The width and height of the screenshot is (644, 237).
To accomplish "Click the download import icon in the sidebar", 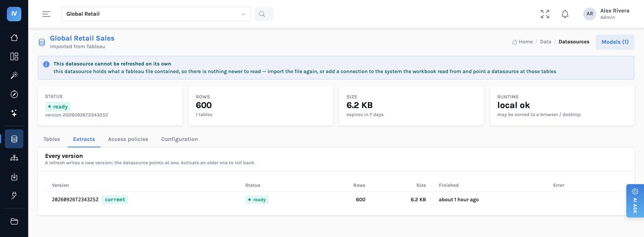I will pyautogui.click(x=14, y=177).
